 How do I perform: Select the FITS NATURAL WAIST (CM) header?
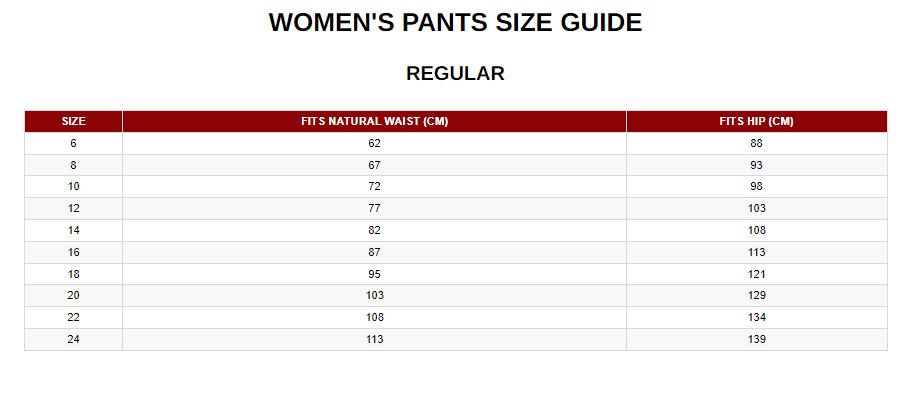(374, 121)
